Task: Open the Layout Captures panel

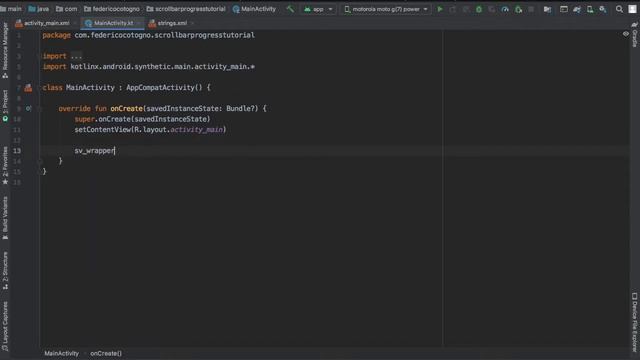Action: 5,326
